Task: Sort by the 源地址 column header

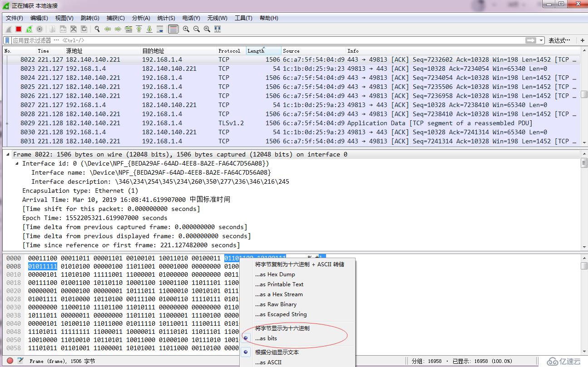Action: [103, 51]
